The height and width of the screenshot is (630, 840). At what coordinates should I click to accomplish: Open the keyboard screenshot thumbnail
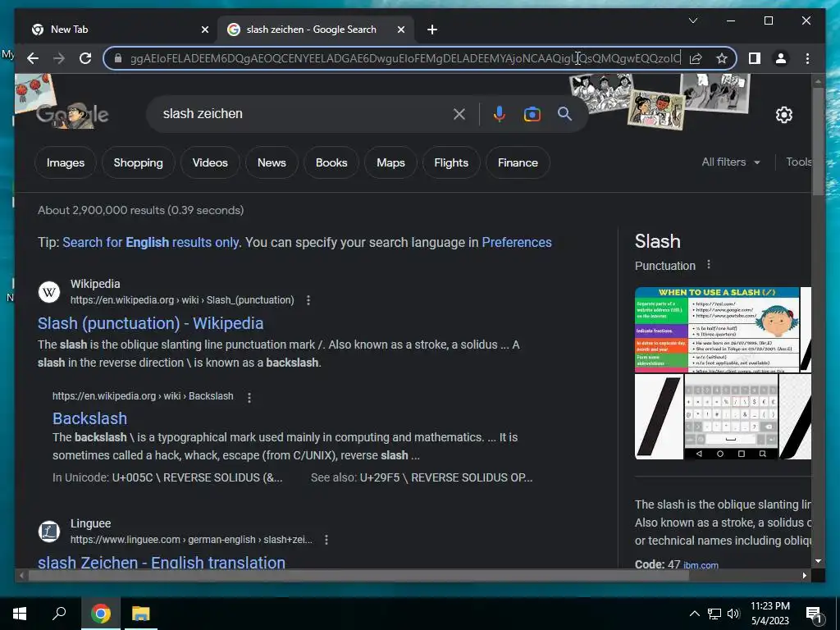[731, 417]
